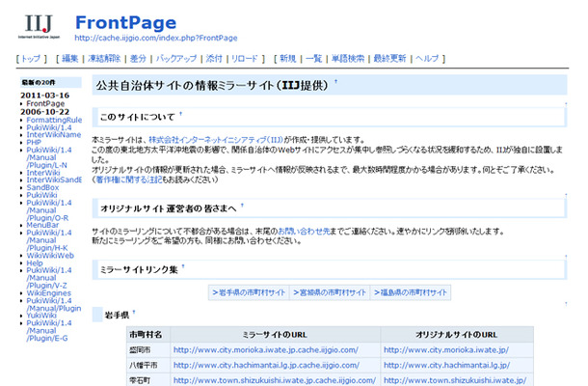588x386 pixels.
Task: Open SandBox in the sidebar list
Action: (x=42, y=187)
